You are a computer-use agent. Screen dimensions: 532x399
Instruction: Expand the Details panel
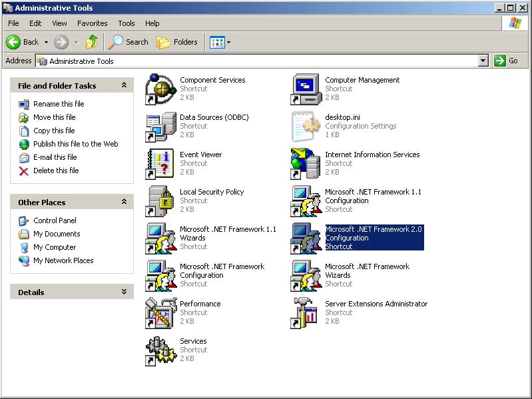click(x=125, y=292)
